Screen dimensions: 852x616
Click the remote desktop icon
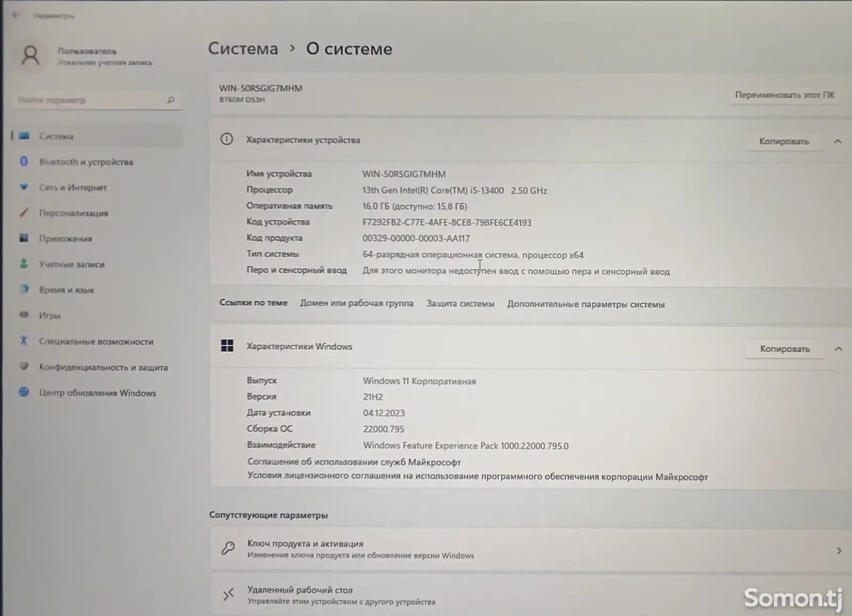click(228, 594)
